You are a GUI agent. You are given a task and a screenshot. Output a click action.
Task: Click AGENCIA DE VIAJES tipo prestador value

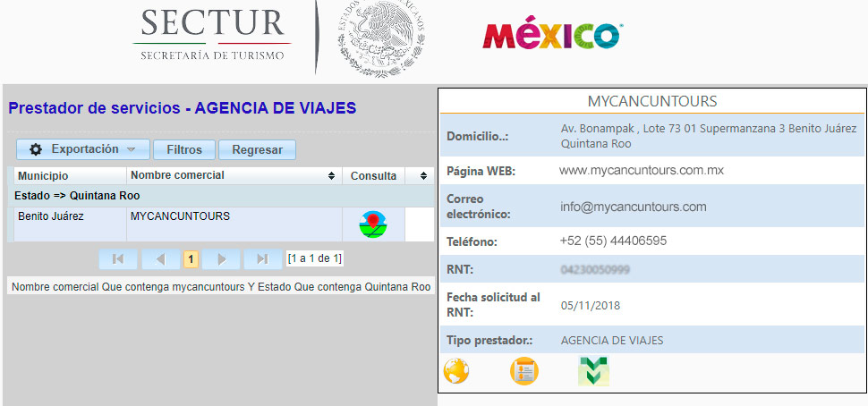[x=612, y=341]
